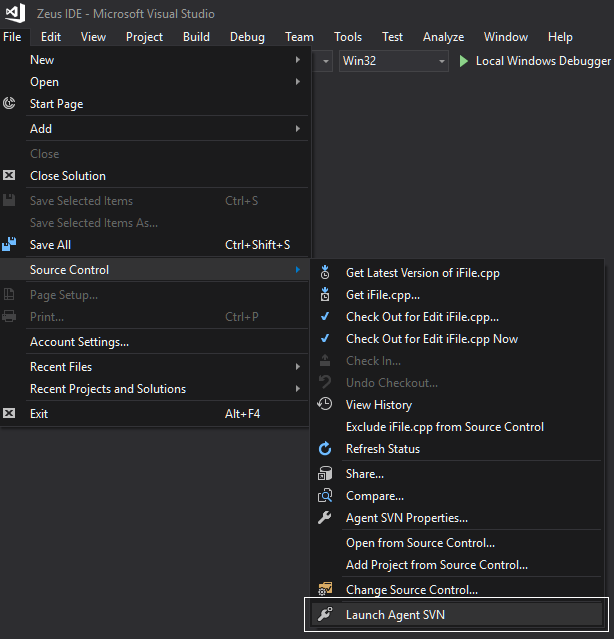Image resolution: width=614 pixels, height=639 pixels.
Task: Click Local Windows Debugger button
Action: click(x=535, y=61)
